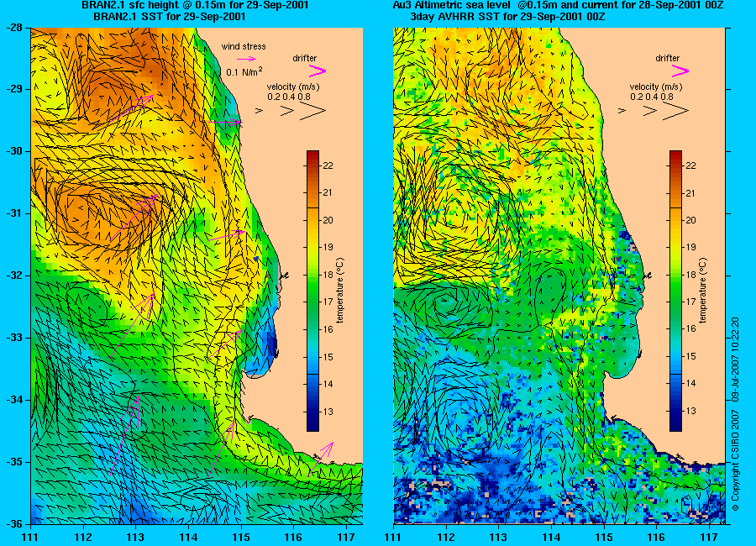This screenshot has width=756, height=546.
Task: Click the '15' tick label on the BRAN2.1 colorbar
Action: coord(328,357)
